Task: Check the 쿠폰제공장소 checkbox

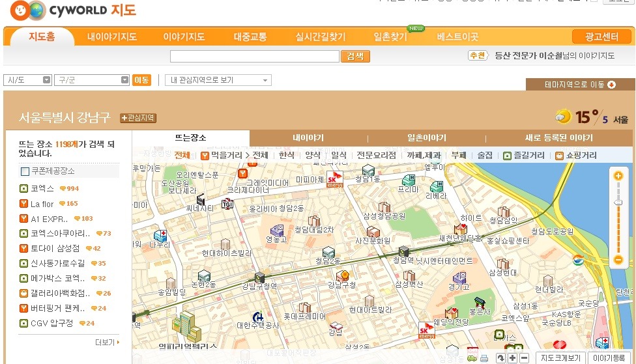Action: click(x=25, y=171)
